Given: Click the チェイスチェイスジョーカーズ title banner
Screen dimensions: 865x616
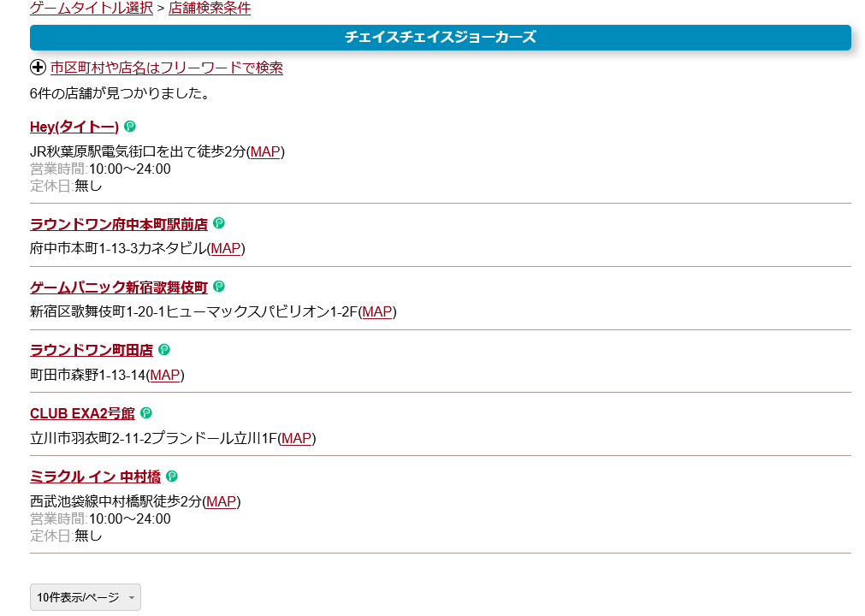Looking at the screenshot, I should [441, 38].
